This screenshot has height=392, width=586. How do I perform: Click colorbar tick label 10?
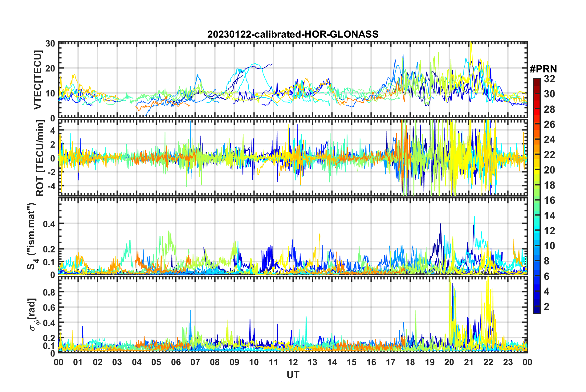[549, 246]
